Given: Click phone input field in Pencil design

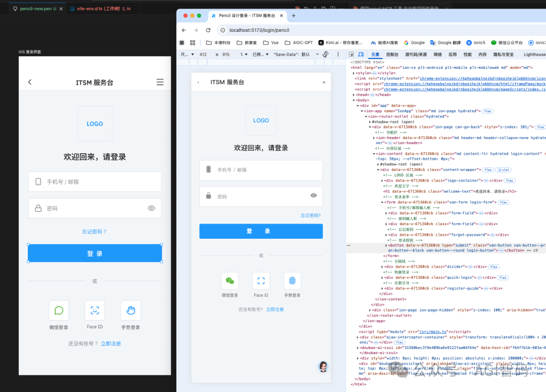Looking at the screenshot, I should (x=95, y=182).
